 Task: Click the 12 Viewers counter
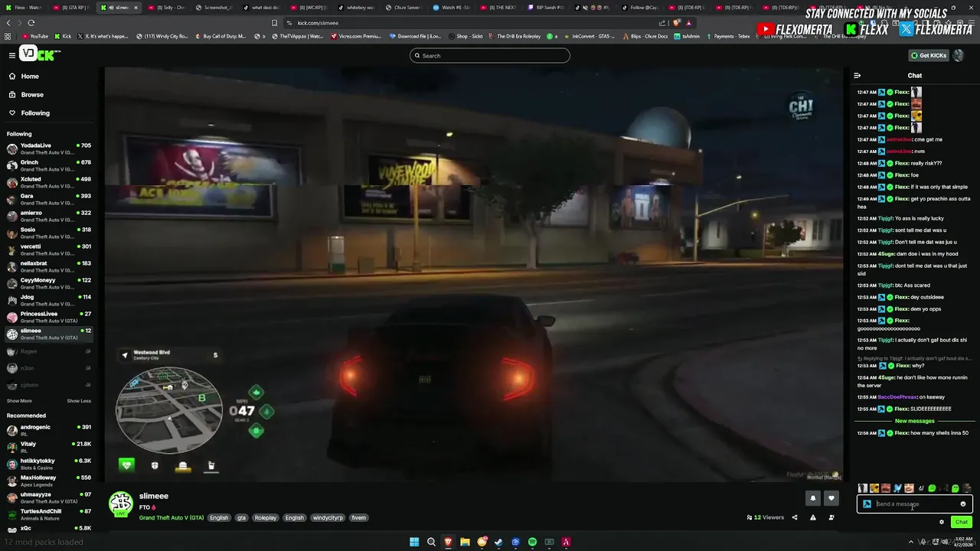(766, 517)
